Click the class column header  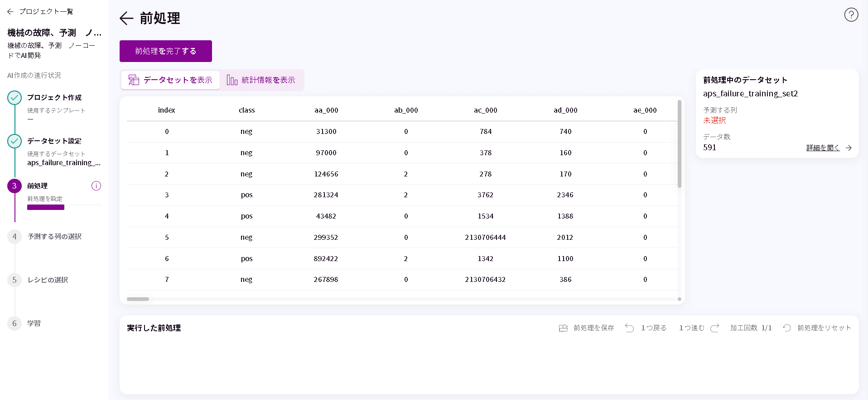point(246,110)
